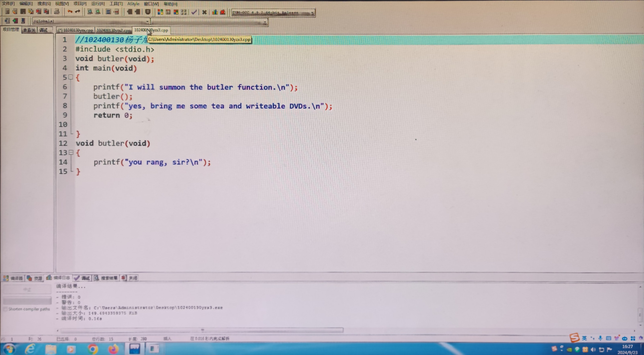
Task: Toggle the IME 英 language mode button
Action: (584, 338)
